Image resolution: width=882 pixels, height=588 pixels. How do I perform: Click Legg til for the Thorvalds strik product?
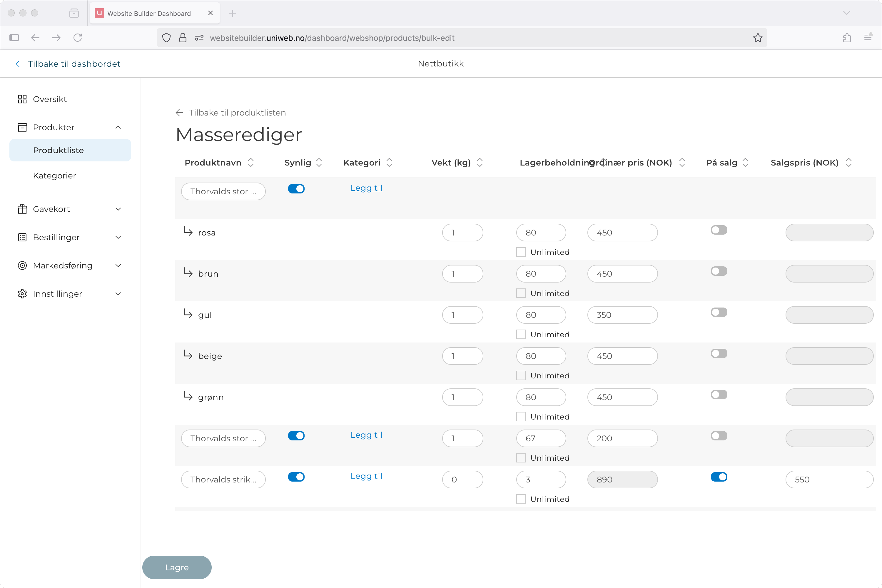pos(366,476)
